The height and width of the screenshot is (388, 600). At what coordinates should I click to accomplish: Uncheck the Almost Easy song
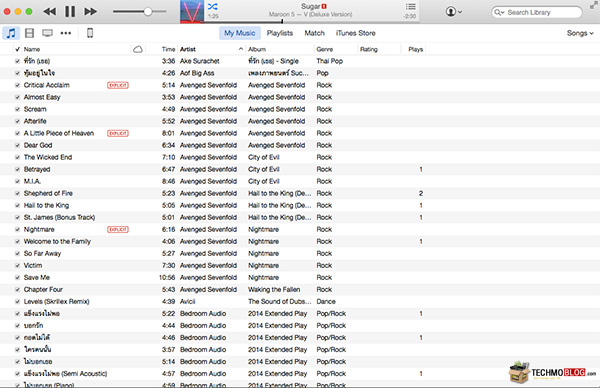pos(17,97)
